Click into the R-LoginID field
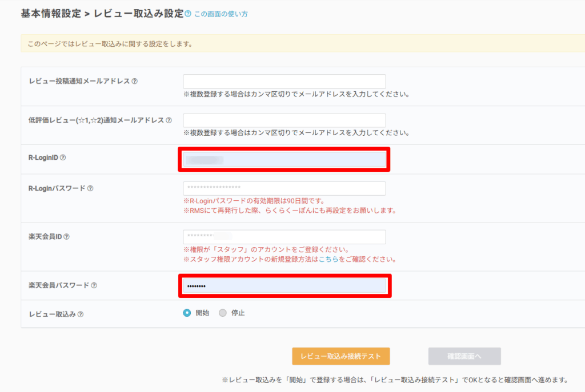Viewport: 585px width, 392px height. [284, 159]
